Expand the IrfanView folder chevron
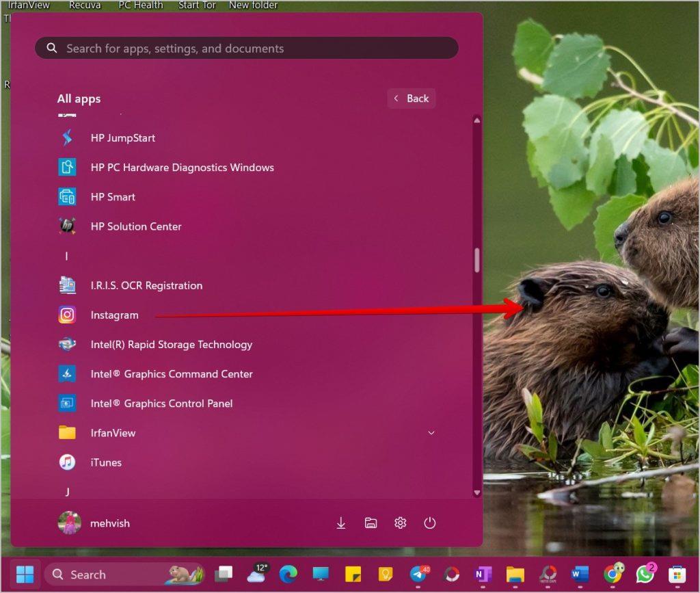This screenshot has height=593, width=700. [431, 433]
